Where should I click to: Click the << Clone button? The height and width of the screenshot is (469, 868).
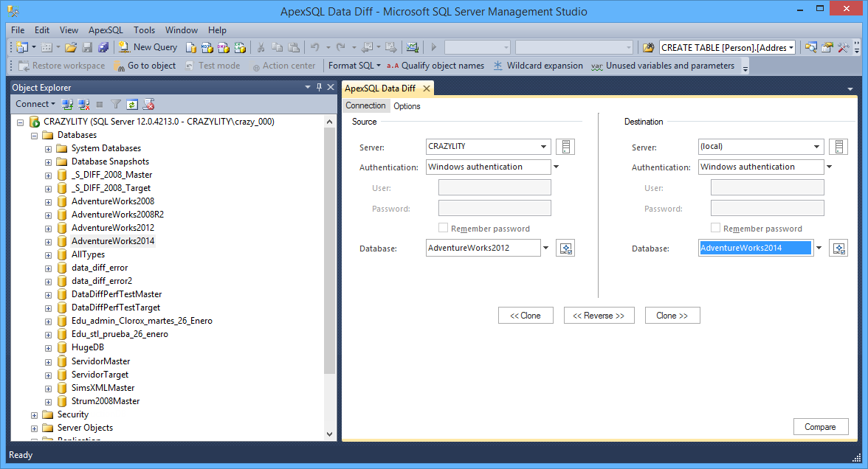[x=526, y=316]
